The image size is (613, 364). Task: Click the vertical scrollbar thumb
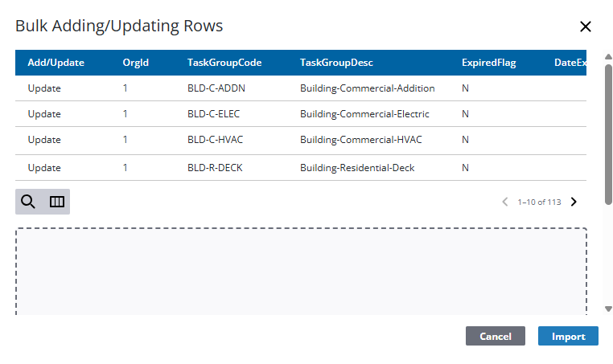pos(608,129)
